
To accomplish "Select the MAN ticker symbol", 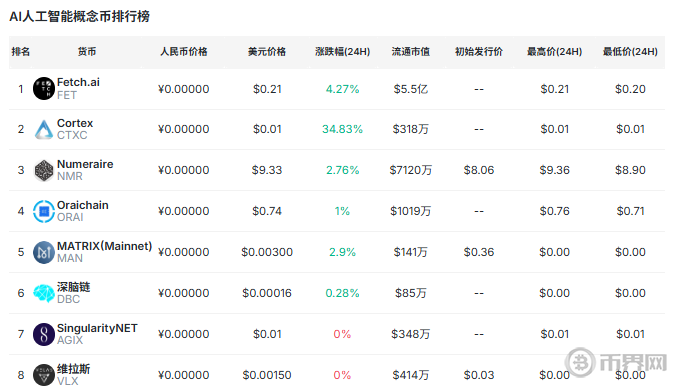I will [x=70, y=258].
